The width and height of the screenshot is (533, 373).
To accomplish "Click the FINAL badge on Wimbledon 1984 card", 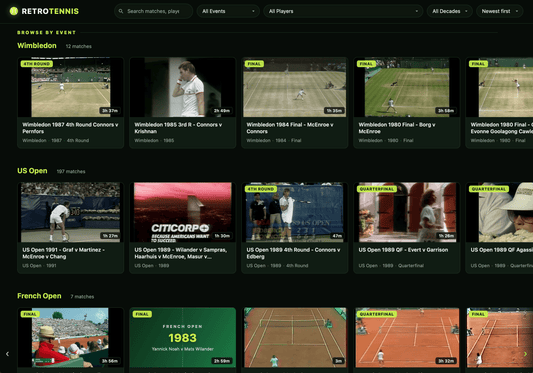I will 254,64.
